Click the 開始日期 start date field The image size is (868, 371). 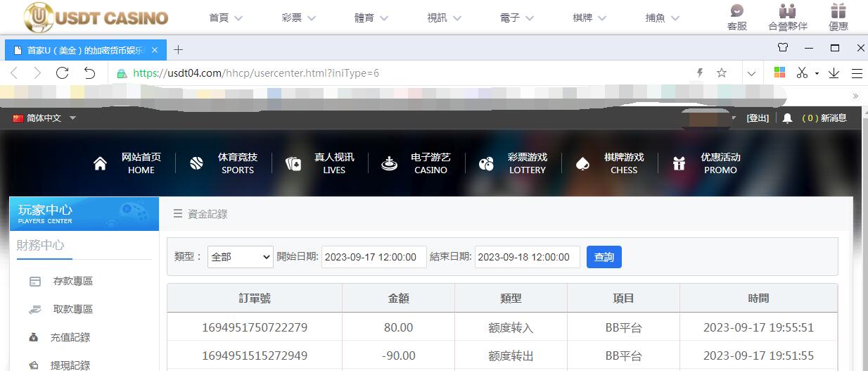point(374,257)
